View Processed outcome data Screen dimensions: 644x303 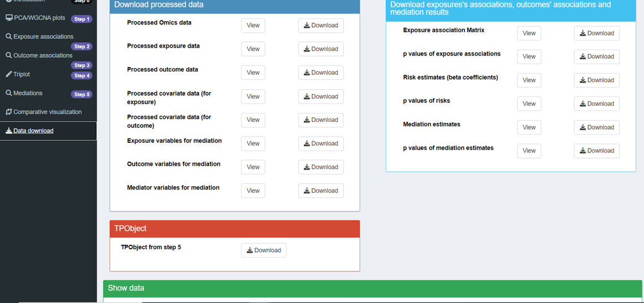pos(253,73)
